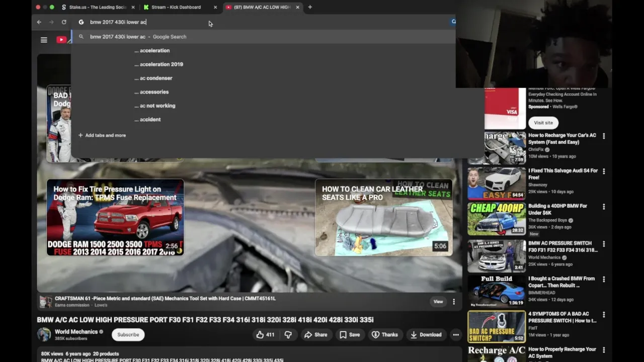Click the Wells Fargo ad card image

pyautogui.click(x=505, y=109)
